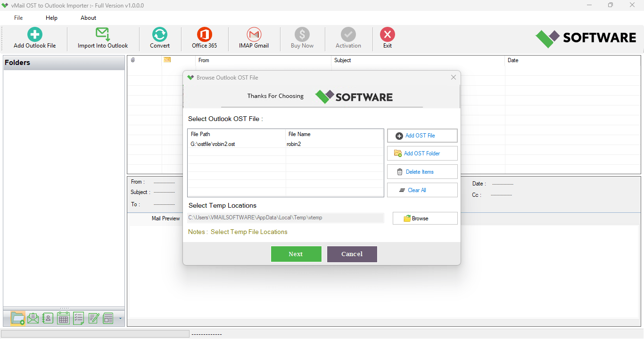Viewport: 644px width, 339px height.
Task: Click the Import Into Outlook toolbar icon
Action: pyautogui.click(x=103, y=34)
